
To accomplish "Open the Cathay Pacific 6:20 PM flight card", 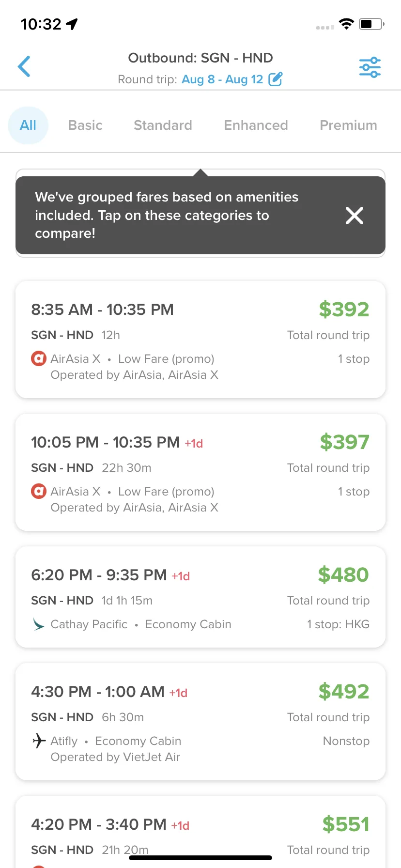I will (200, 597).
